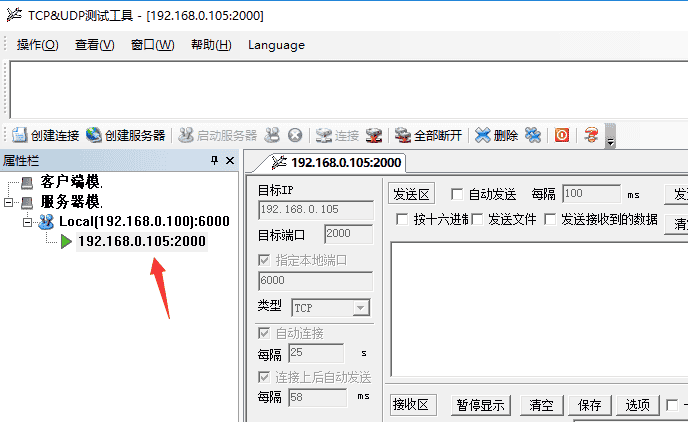Click the 全部断开 (disconnect all) toolbar button

tap(428, 136)
